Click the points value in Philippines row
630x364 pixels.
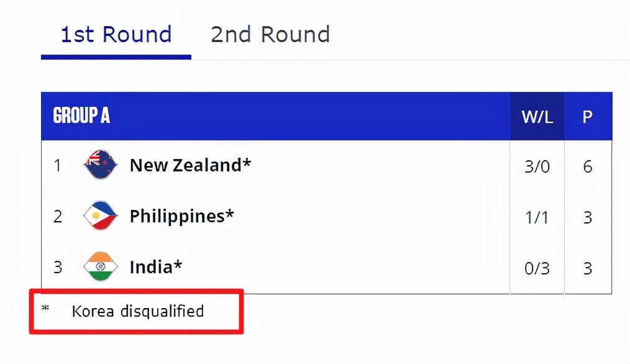[588, 217]
